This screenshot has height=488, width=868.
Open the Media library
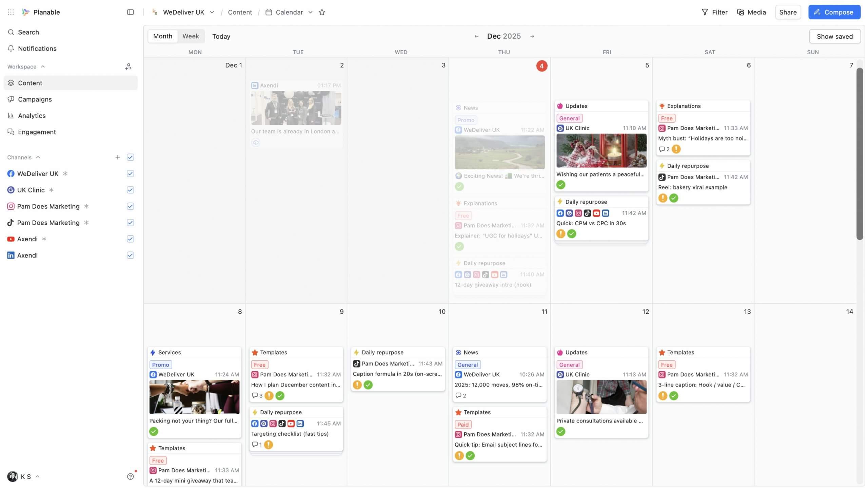tap(751, 12)
